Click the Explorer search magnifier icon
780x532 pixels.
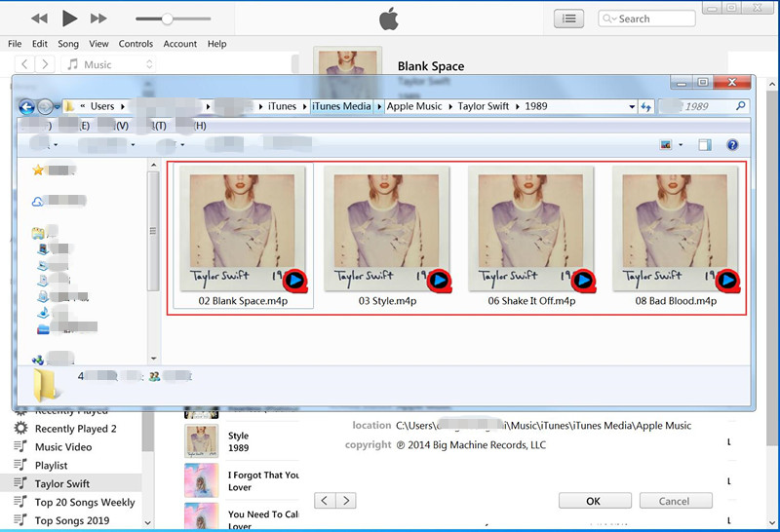point(741,106)
